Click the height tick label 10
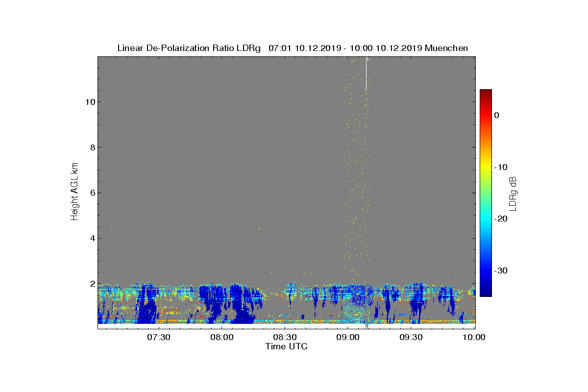This screenshot has width=588, height=392. click(89, 102)
